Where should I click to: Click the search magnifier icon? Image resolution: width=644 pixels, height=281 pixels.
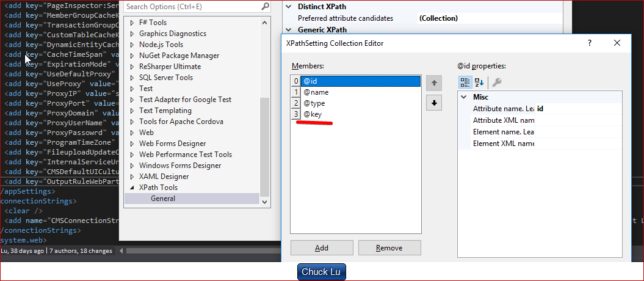[265, 7]
